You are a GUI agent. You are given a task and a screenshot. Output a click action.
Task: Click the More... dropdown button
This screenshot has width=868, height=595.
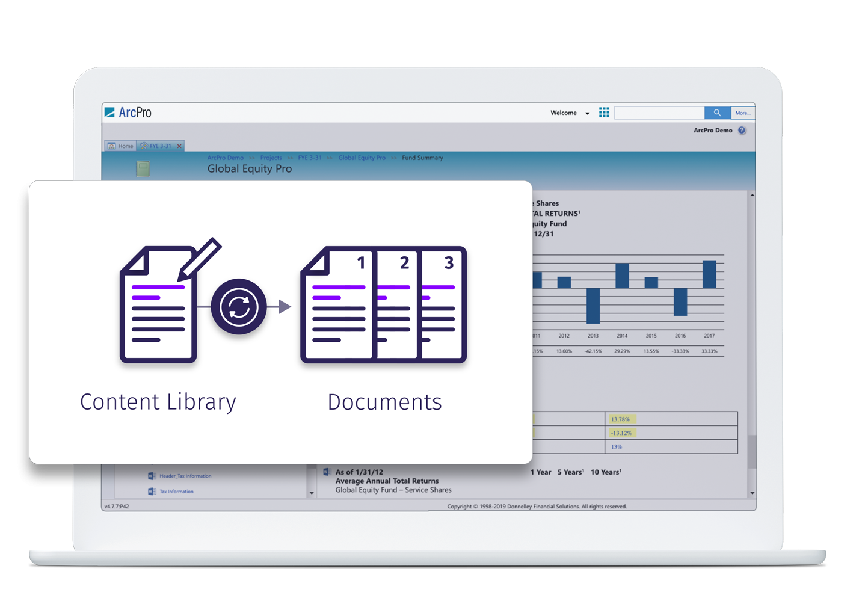pos(743,113)
